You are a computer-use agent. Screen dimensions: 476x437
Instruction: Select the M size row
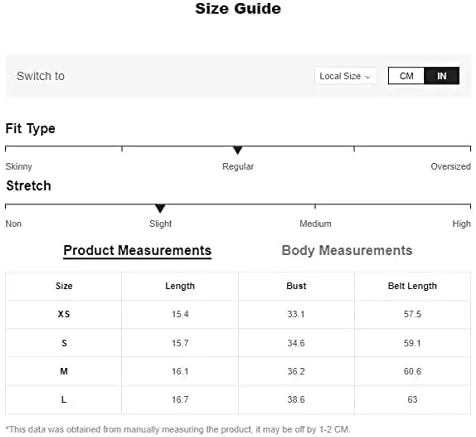(x=238, y=371)
